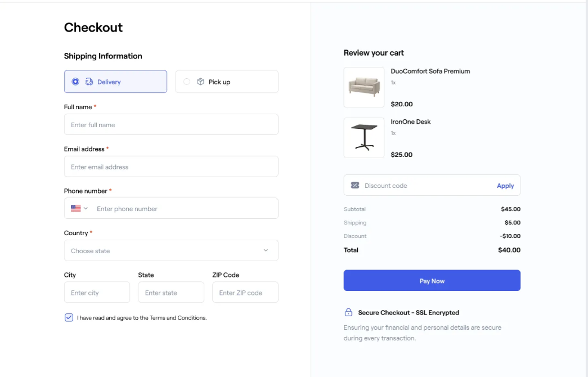Click the pick up box icon
This screenshot has height=377, width=588.
pyautogui.click(x=200, y=82)
